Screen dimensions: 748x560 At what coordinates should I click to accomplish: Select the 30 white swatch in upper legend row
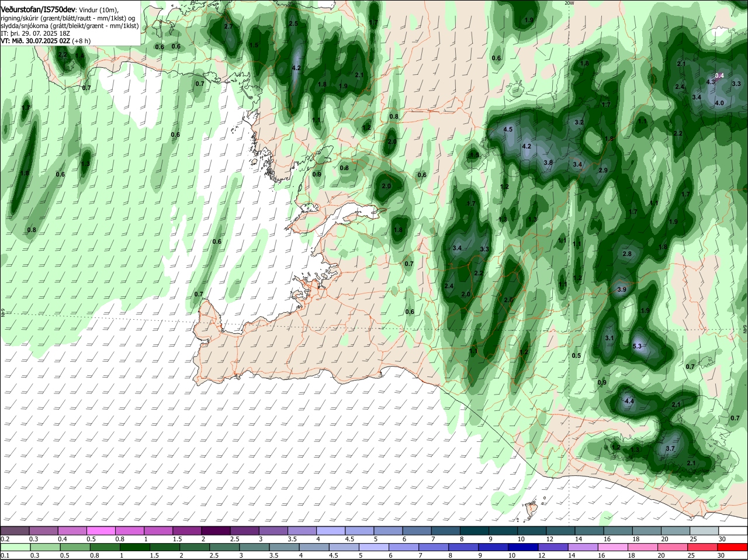(733, 530)
